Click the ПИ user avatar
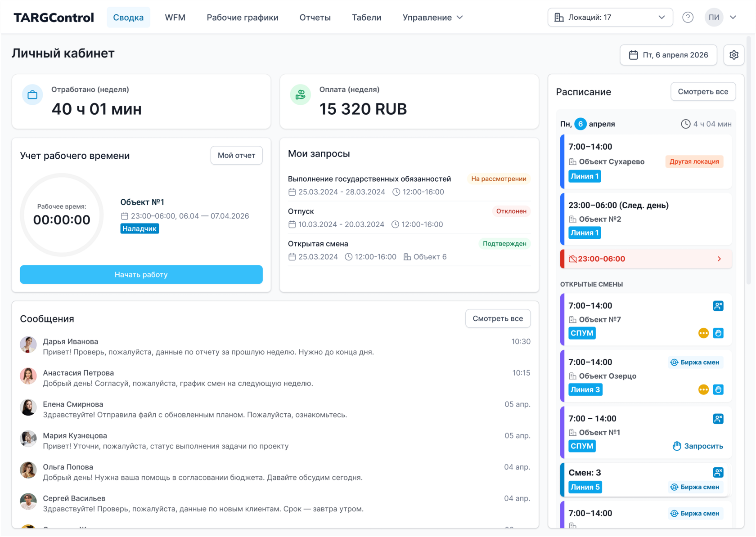This screenshot has width=756, height=537. click(714, 18)
